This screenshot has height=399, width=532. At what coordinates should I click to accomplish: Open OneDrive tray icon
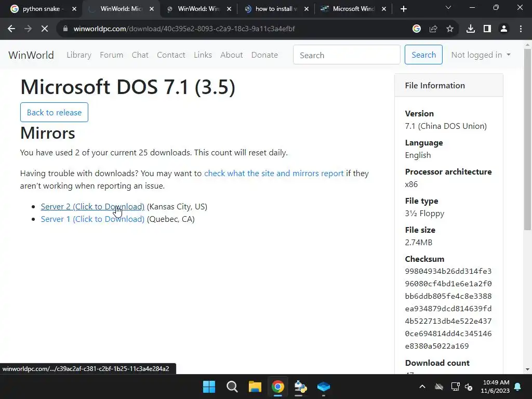point(439,387)
